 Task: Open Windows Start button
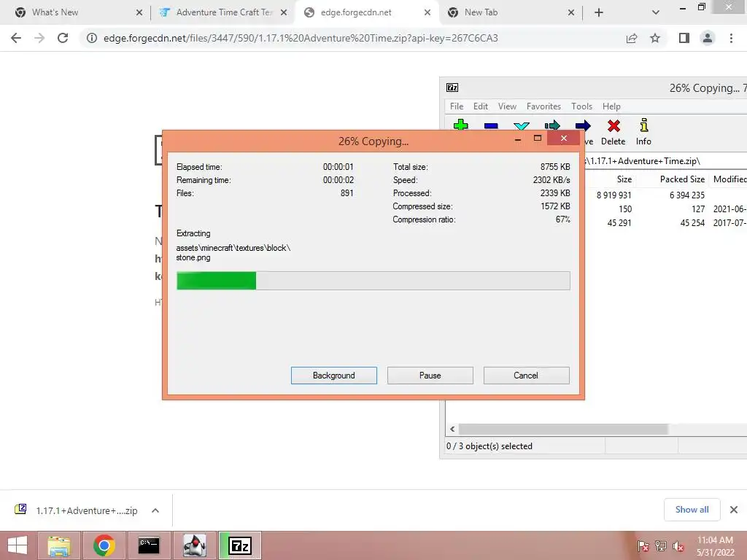(18, 545)
